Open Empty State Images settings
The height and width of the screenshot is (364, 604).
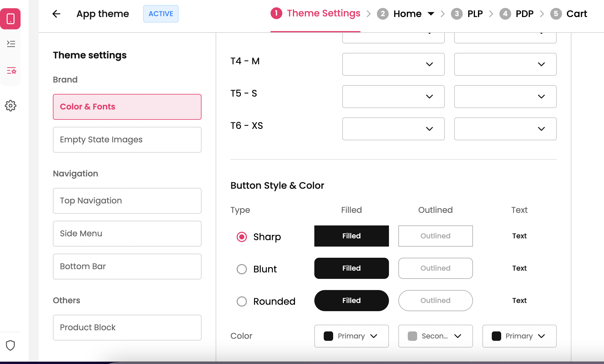point(127,140)
